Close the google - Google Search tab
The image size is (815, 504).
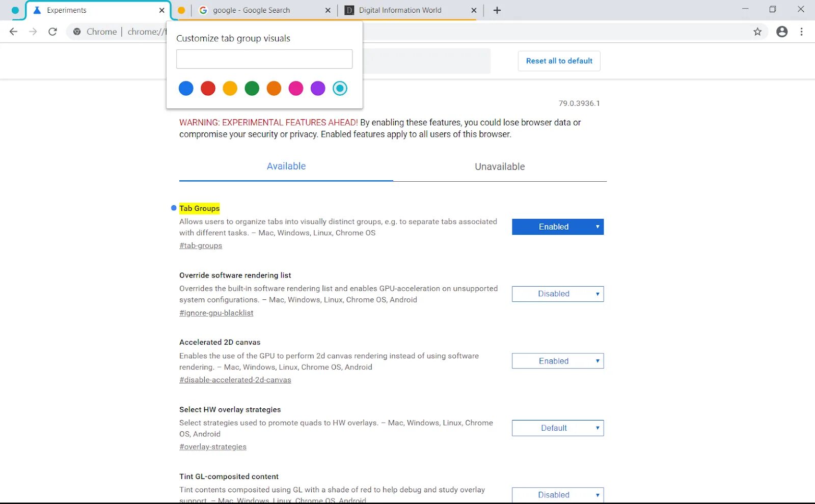click(x=328, y=10)
